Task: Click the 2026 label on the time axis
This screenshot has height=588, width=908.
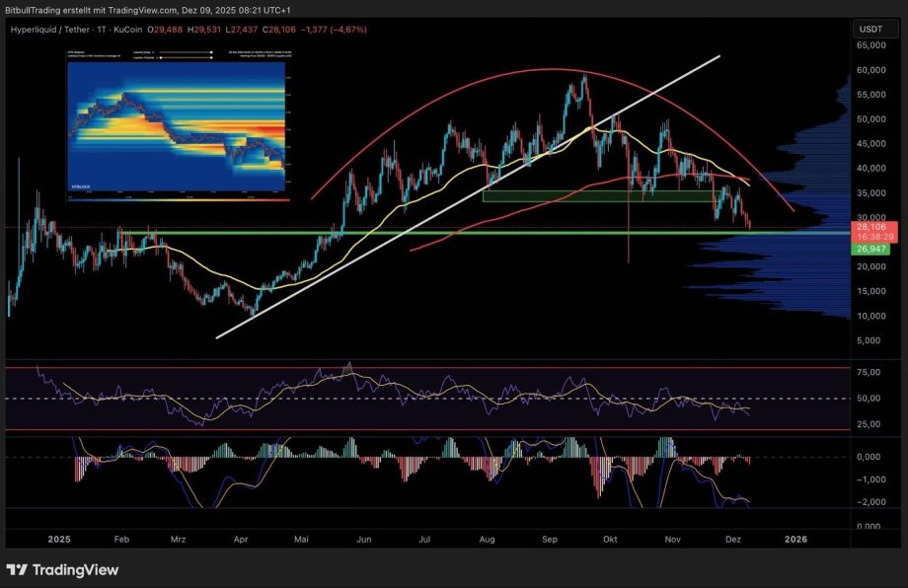Action: pyautogui.click(x=794, y=540)
